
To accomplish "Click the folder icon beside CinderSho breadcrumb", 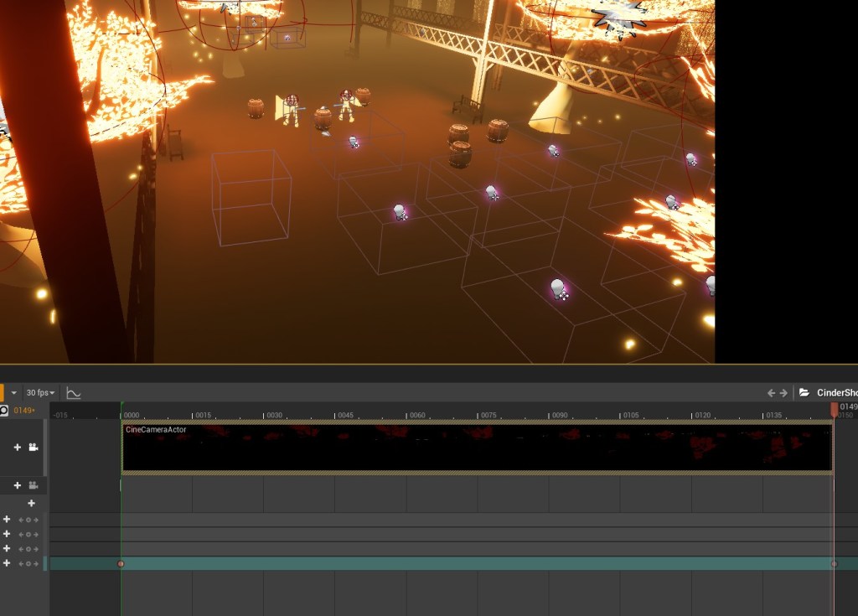I will pyautogui.click(x=804, y=393).
